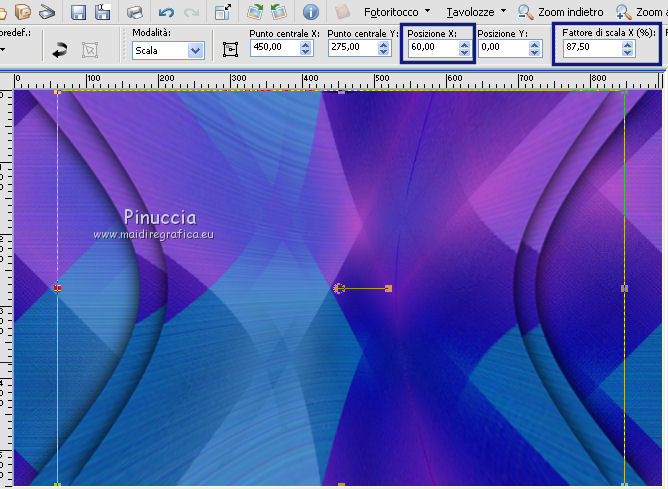Click the Zoom avanti label

(652, 12)
